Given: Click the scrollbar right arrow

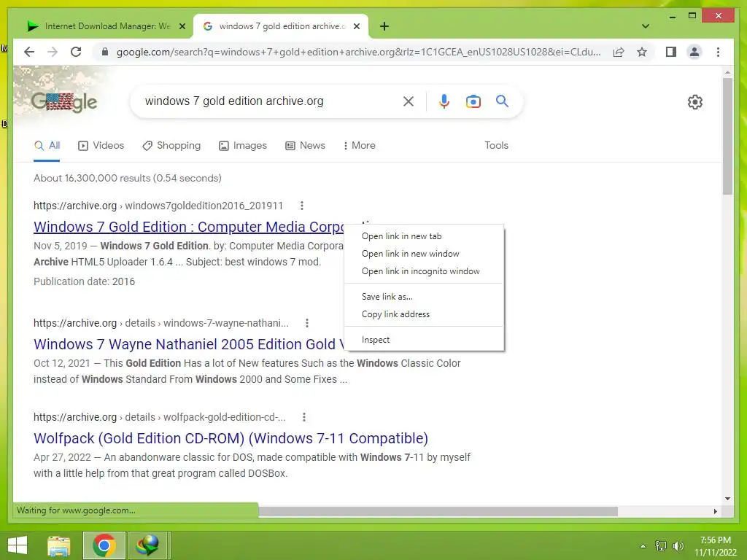Looking at the screenshot, I should 715,511.
